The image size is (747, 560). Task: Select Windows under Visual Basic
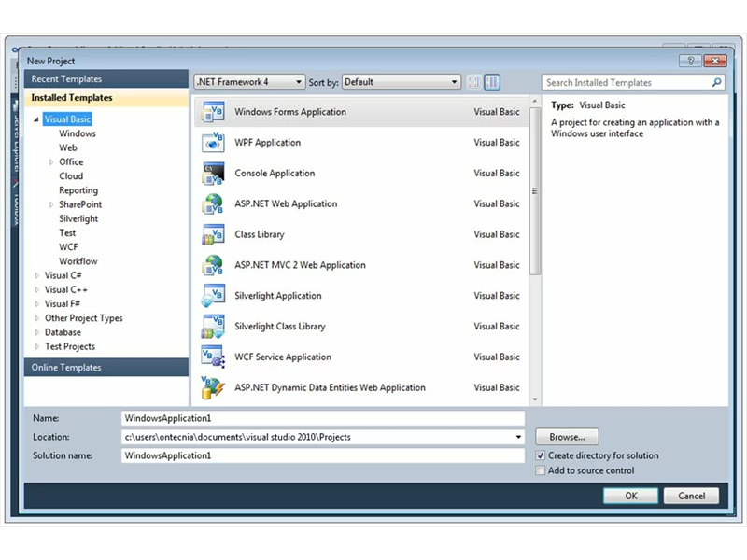[78, 133]
